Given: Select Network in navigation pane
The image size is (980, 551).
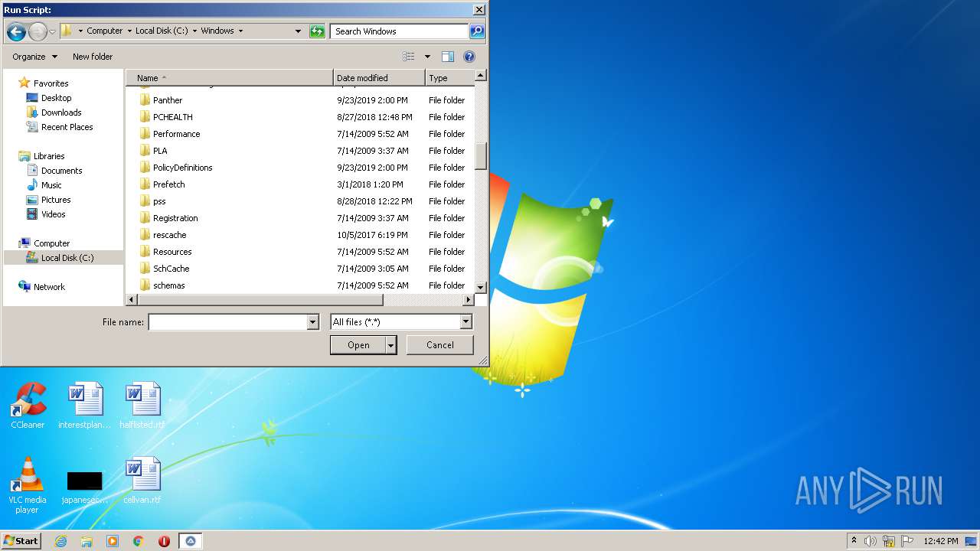Looking at the screenshot, I should 49,287.
